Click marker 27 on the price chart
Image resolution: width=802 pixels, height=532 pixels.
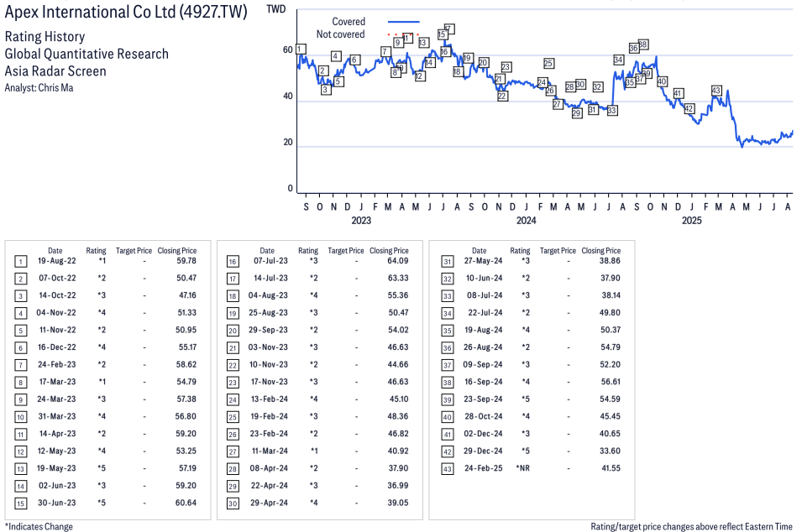[558, 104]
